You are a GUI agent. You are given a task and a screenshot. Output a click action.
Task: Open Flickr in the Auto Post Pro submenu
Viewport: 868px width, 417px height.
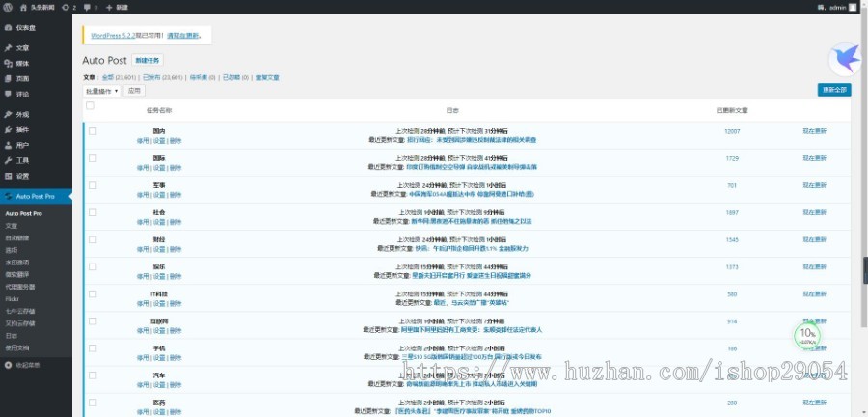[13, 299]
